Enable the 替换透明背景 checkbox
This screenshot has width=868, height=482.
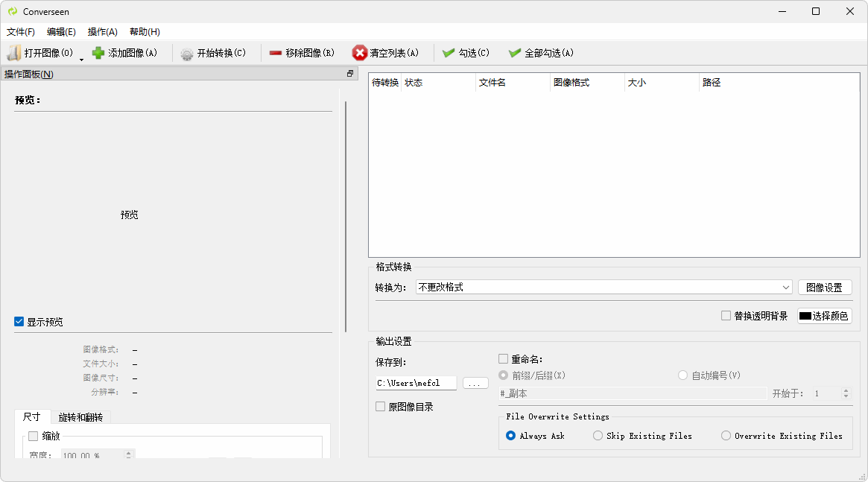click(x=726, y=316)
